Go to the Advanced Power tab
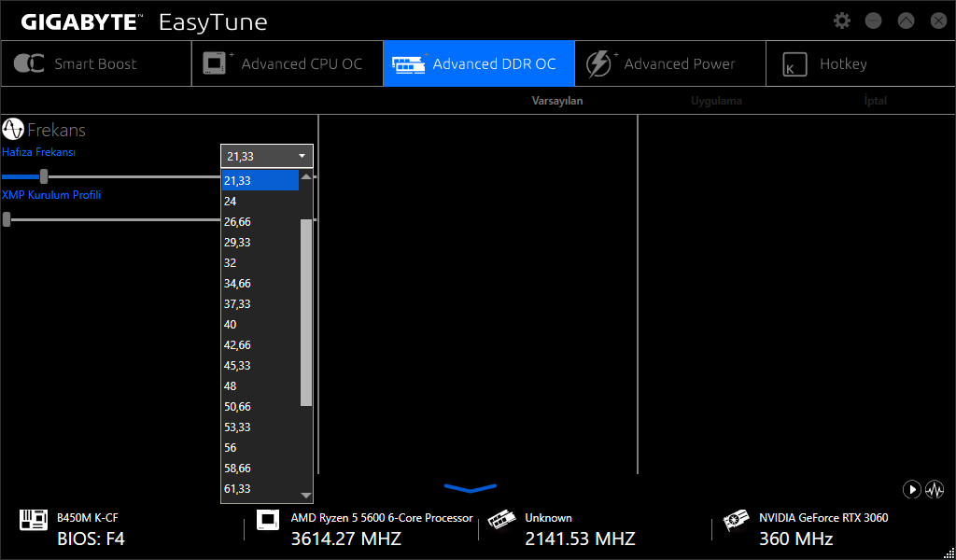Image resolution: width=956 pixels, height=560 pixels. 670,64
